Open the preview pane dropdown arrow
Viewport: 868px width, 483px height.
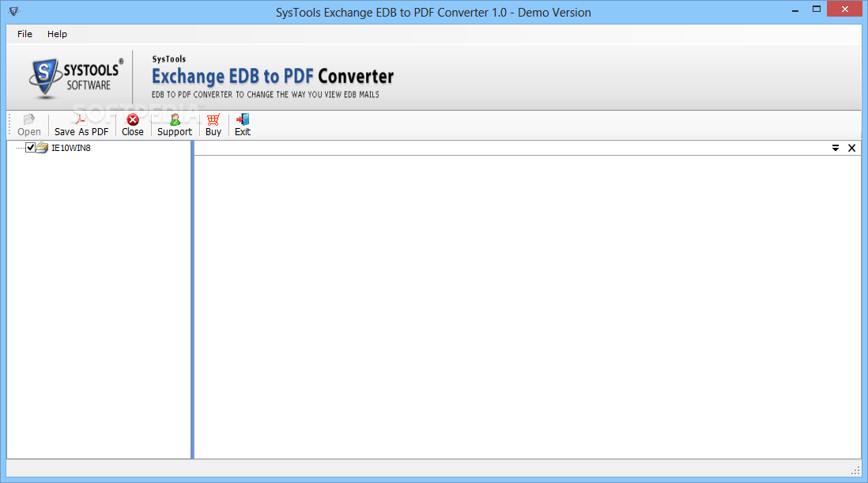[x=836, y=148]
